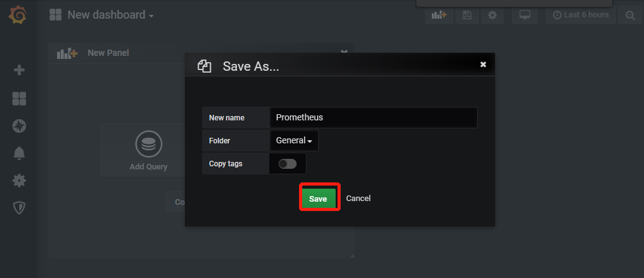This screenshot has width=644, height=278.
Task: Click the Add panel toolbar icon
Action: point(439,15)
